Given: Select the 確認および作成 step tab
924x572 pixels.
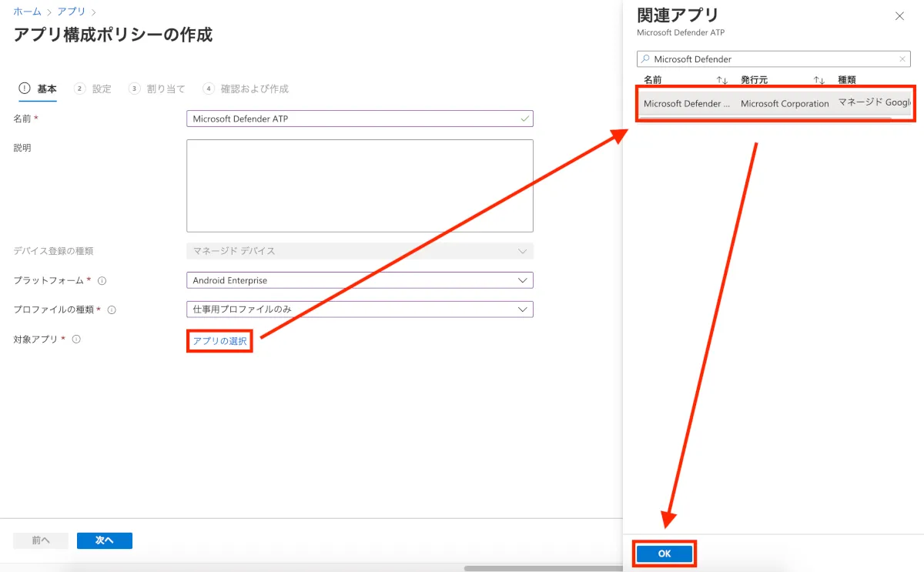Looking at the screenshot, I should [x=246, y=89].
